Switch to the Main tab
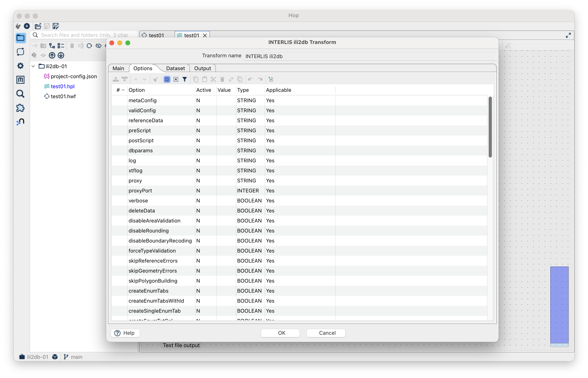 tap(118, 68)
